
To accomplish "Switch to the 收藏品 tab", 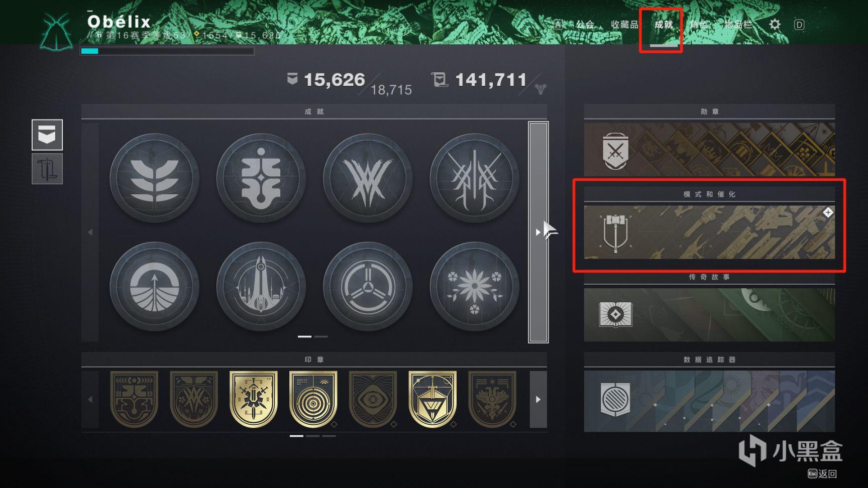I will coord(624,25).
